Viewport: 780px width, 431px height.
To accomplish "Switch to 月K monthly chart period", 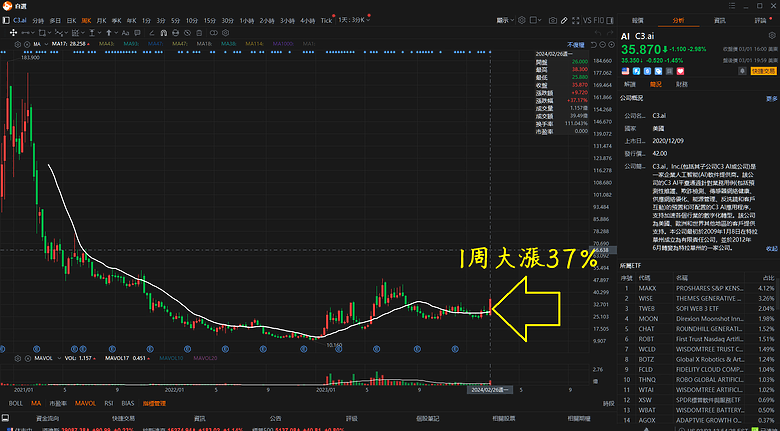I will pos(101,20).
